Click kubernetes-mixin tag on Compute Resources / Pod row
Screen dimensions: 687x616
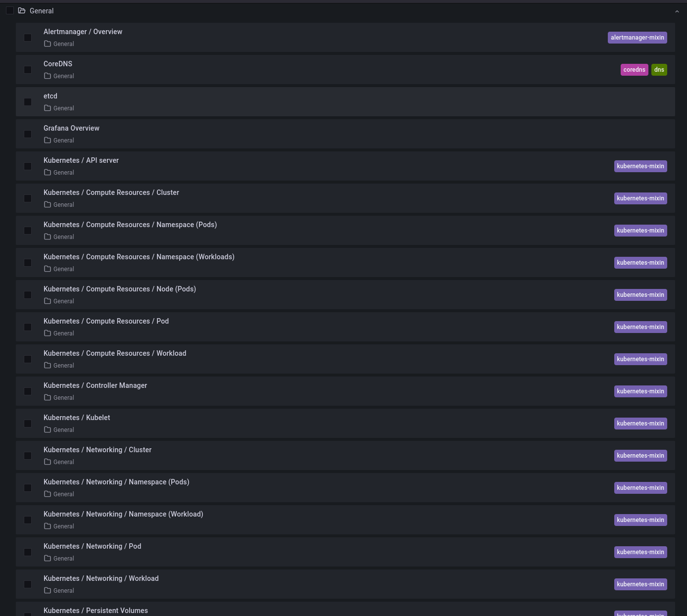tap(640, 327)
